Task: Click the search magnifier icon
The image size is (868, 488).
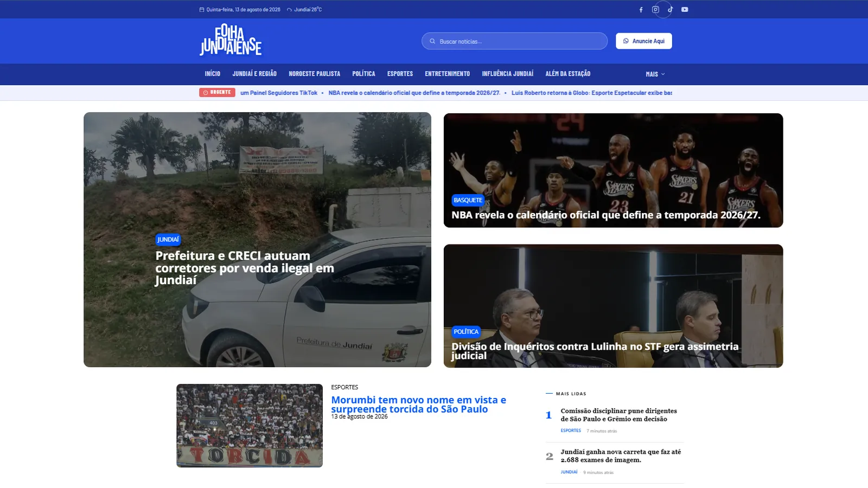Action: coord(432,41)
